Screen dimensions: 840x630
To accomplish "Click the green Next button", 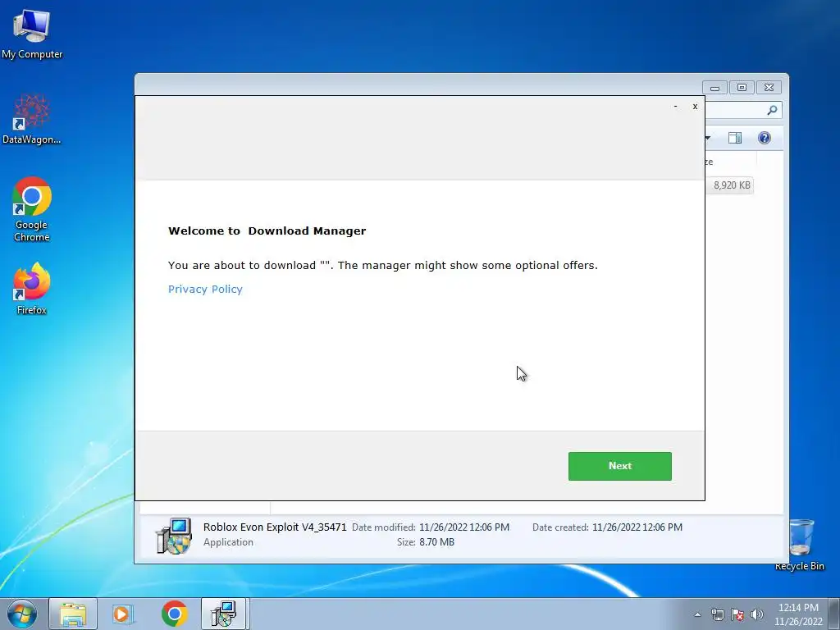I will pyautogui.click(x=620, y=466).
